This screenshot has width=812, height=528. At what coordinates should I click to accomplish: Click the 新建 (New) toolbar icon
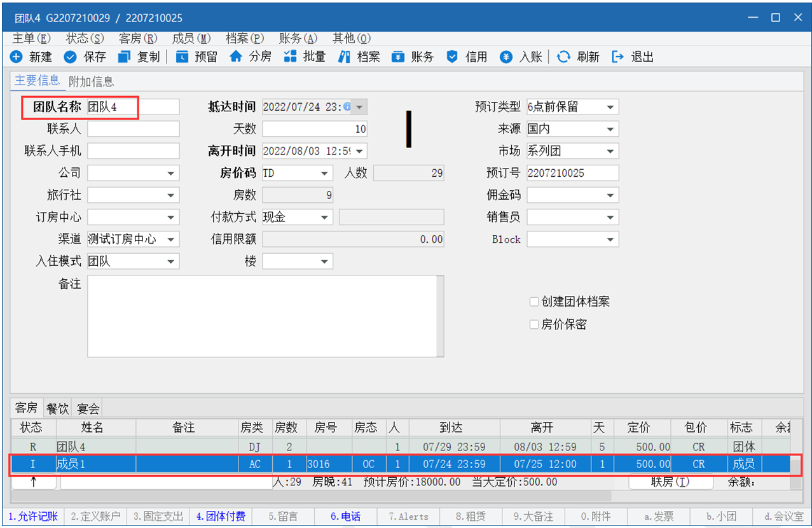[x=16, y=57]
